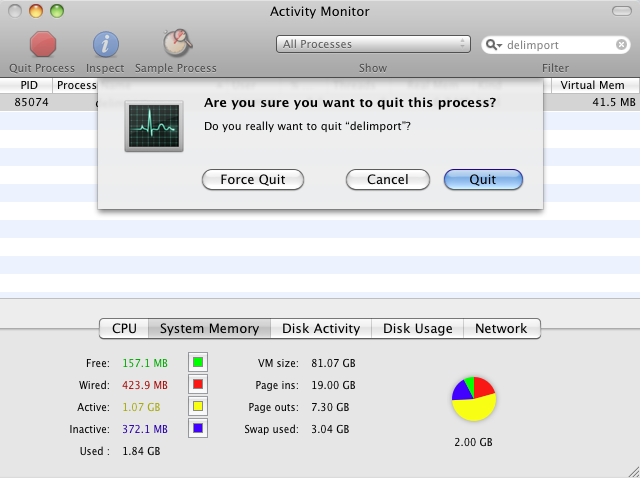Click the memory usage pie chart
Image resolution: width=640 pixels, height=478 pixels.
(x=473, y=399)
